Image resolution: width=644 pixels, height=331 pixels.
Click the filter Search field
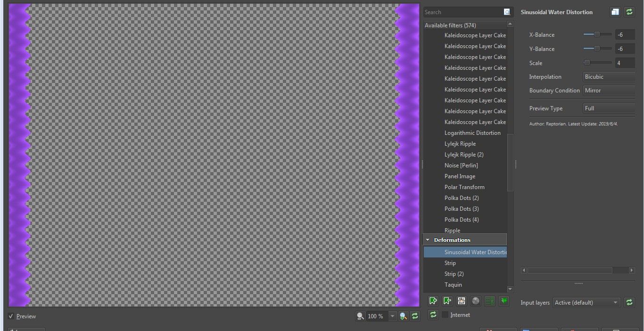pyautogui.click(x=463, y=12)
